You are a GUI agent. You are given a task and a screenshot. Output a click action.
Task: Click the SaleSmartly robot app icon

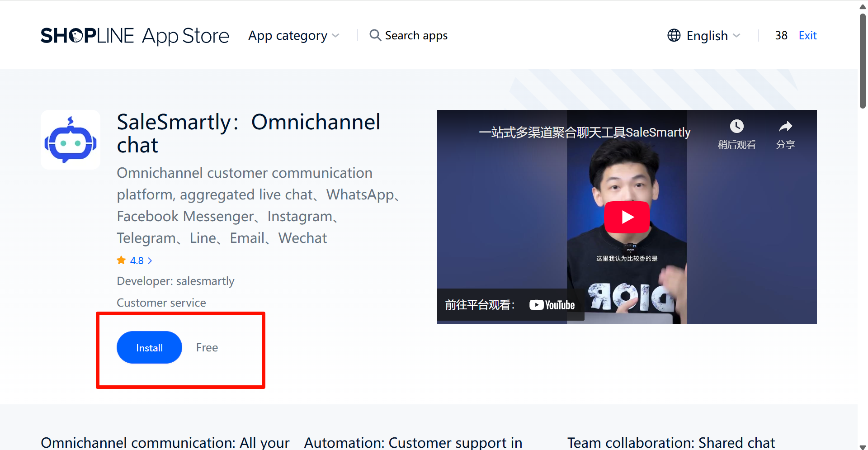71,140
